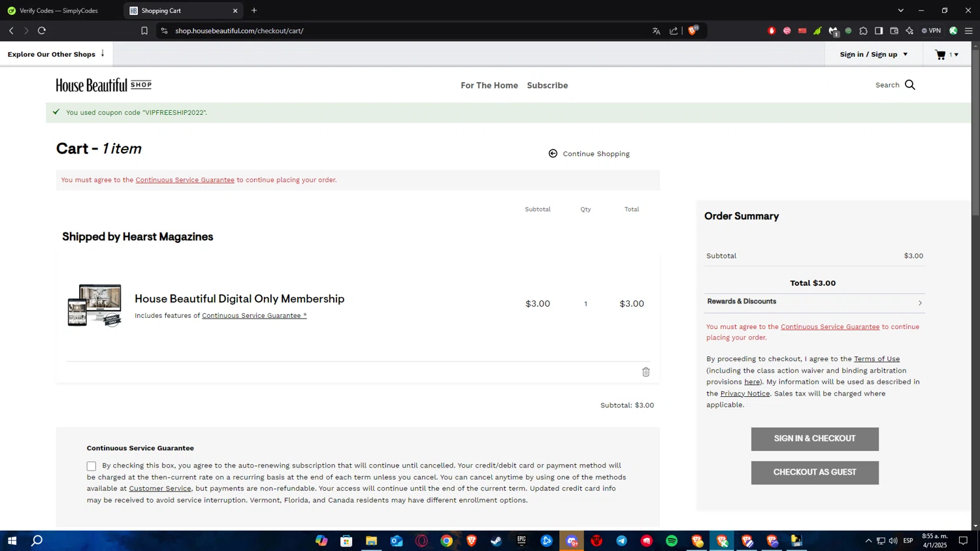Viewport: 980px width, 551px height.
Task: Open the Windows Start menu
Action: (x=12, y=541)
